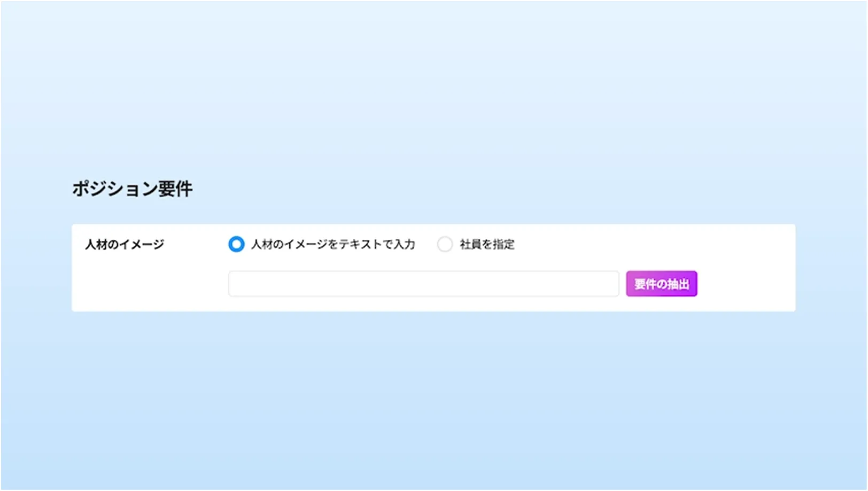This screenshot has height=491, width=868.
Task: Place cursor in the empty requirements textbox
Action: [x=423, y=284]
